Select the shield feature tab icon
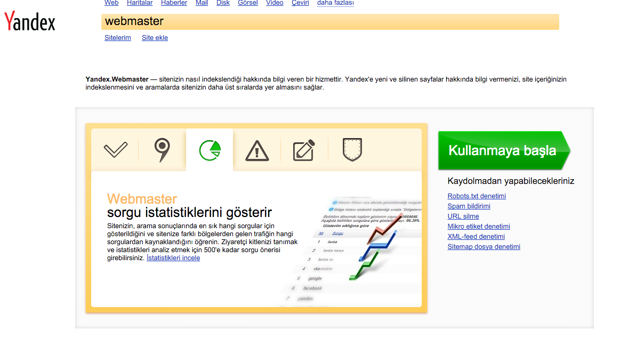 pos(352,150)
